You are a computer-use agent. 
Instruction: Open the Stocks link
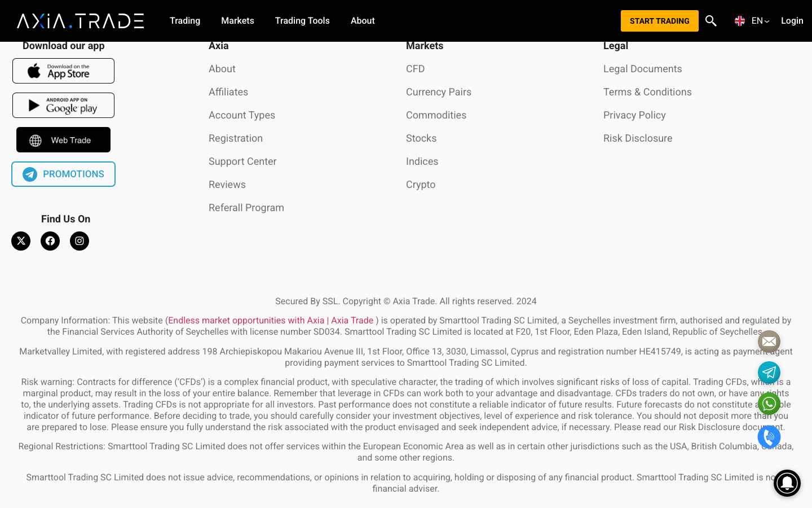click(x=421, y=138)
